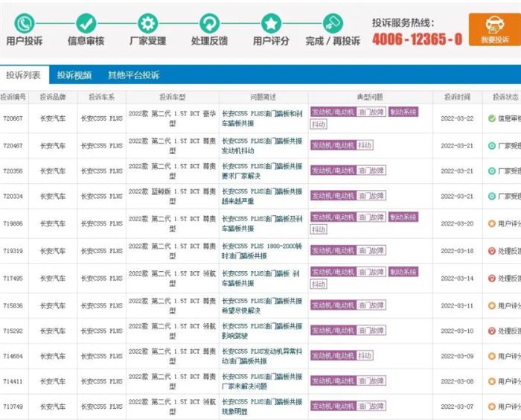Click the 信息审核 checkmark step icon
This screenshot has width=521, height=420.
(x=86, y=23)
